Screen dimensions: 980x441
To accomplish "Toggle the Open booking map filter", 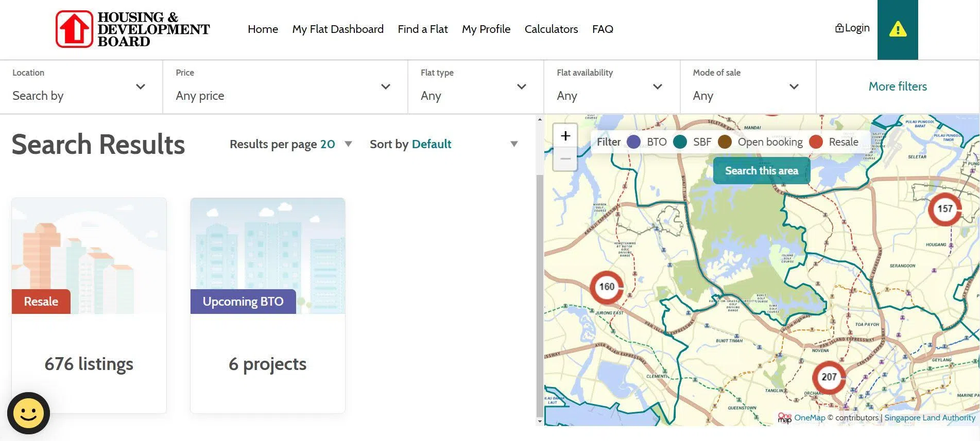I will pyautogui.click(x=725, y=142).
